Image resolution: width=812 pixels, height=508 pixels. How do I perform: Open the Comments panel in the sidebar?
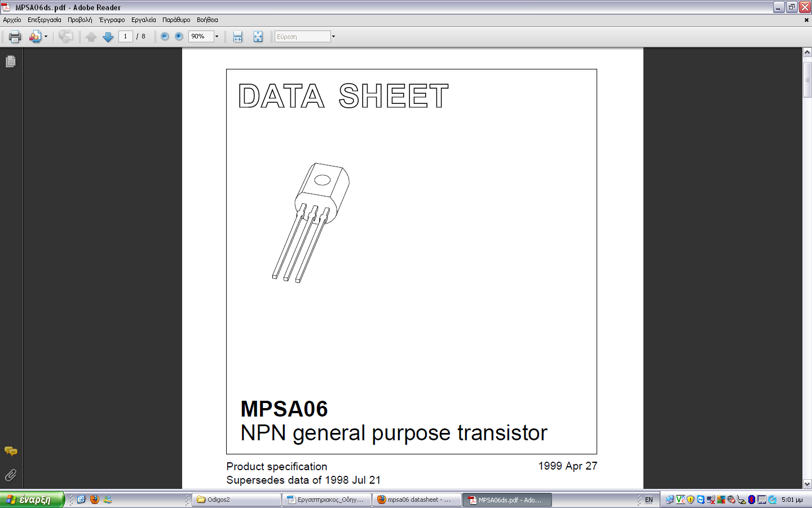pyautogui.click(x=11, y=451)
